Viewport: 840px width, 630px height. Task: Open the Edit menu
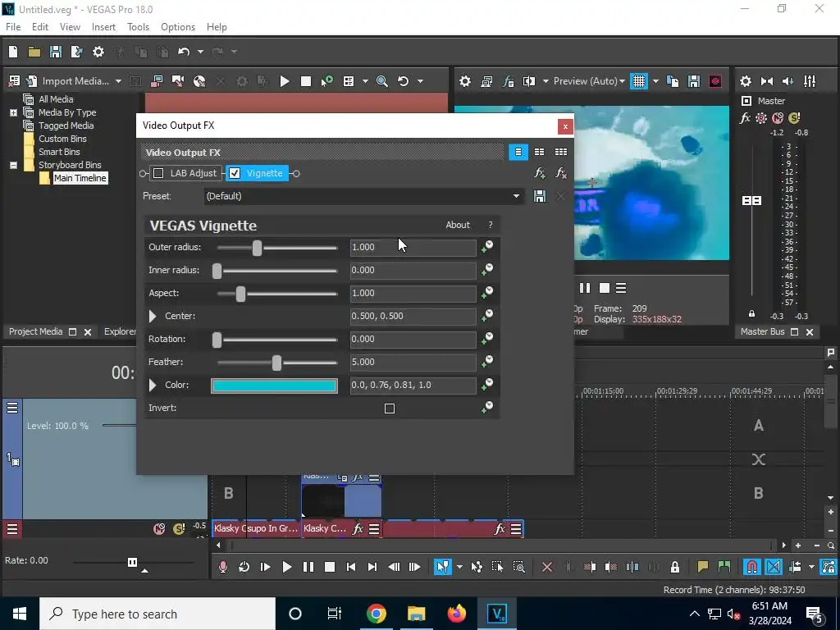click(x=40, y=27)
